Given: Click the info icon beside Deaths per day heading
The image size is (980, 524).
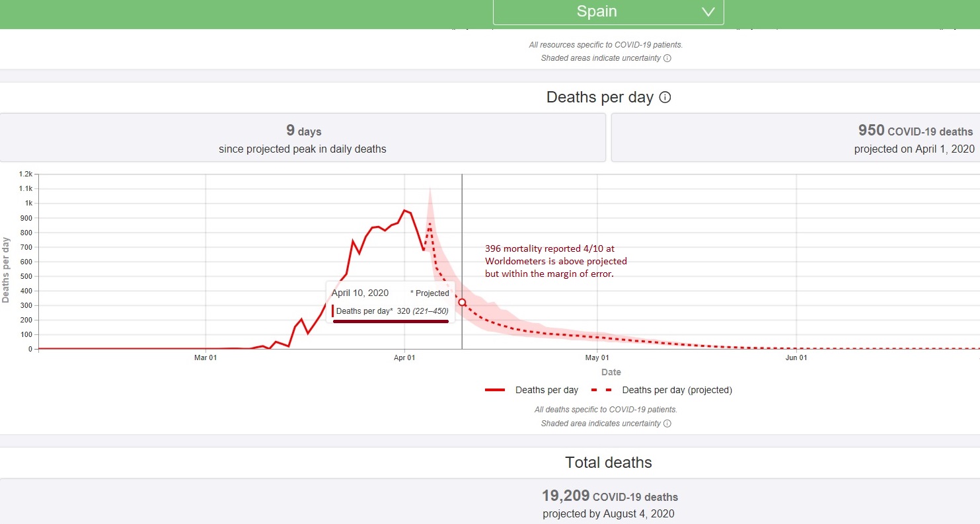Looking at the screenshot, I should point(665,98).
